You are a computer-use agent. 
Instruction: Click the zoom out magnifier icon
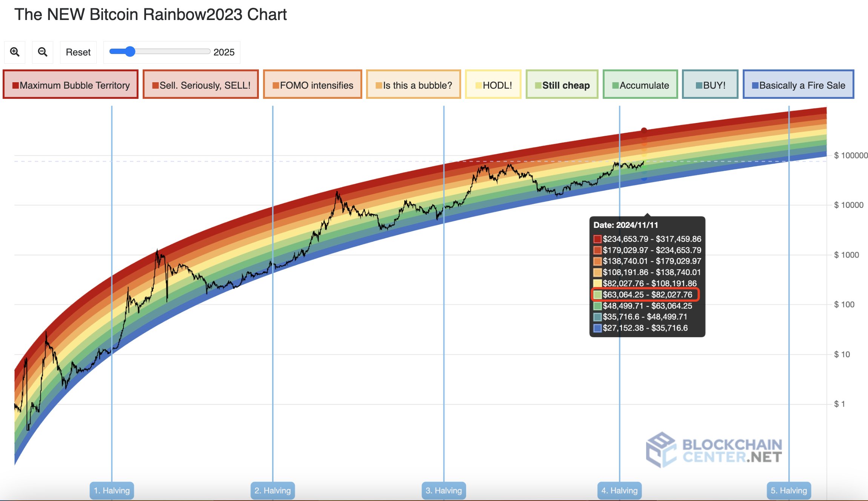coord(43,52)
